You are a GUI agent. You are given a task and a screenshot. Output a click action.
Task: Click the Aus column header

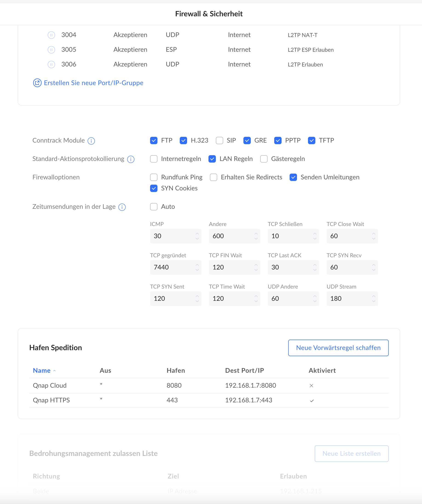tap(105, 371)
